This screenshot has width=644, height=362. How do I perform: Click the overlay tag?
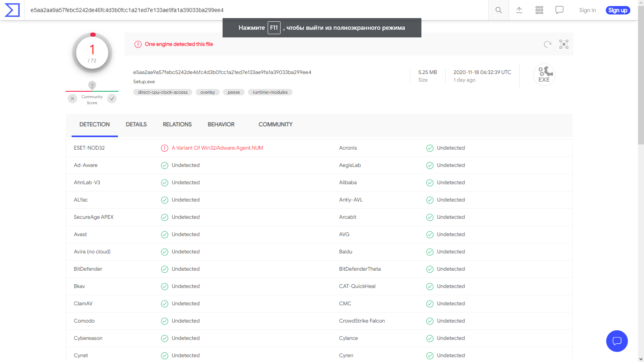(x=208, y=92)
